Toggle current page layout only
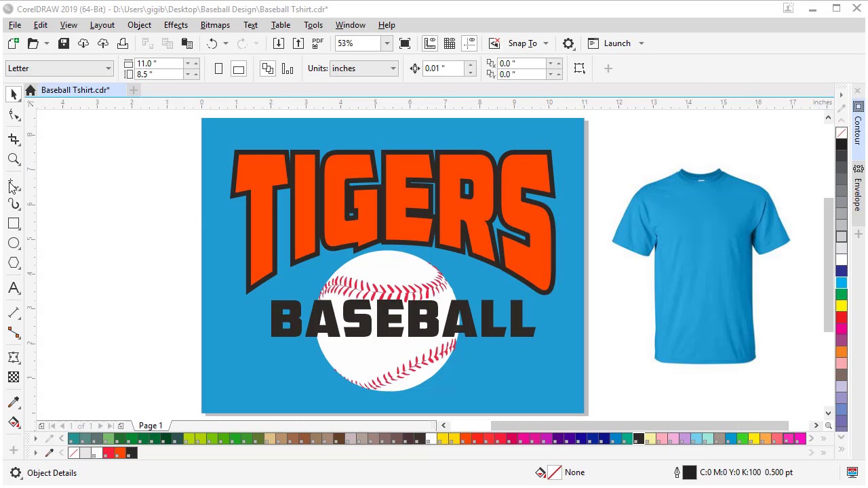 tap(288, 68)
